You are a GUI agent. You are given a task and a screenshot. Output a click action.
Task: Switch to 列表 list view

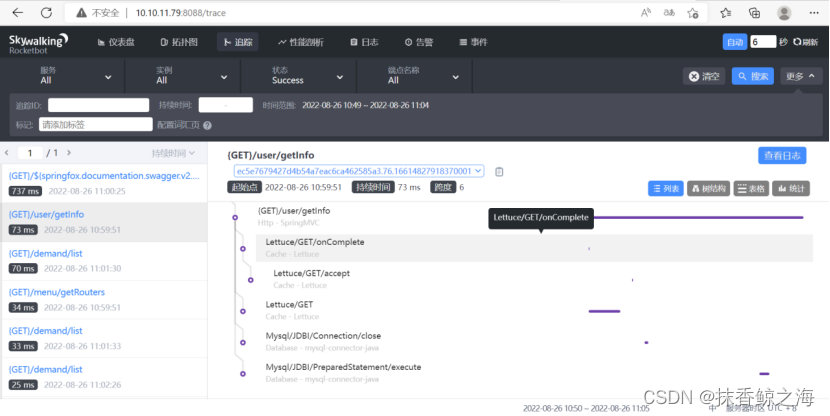tap(666, 188)
